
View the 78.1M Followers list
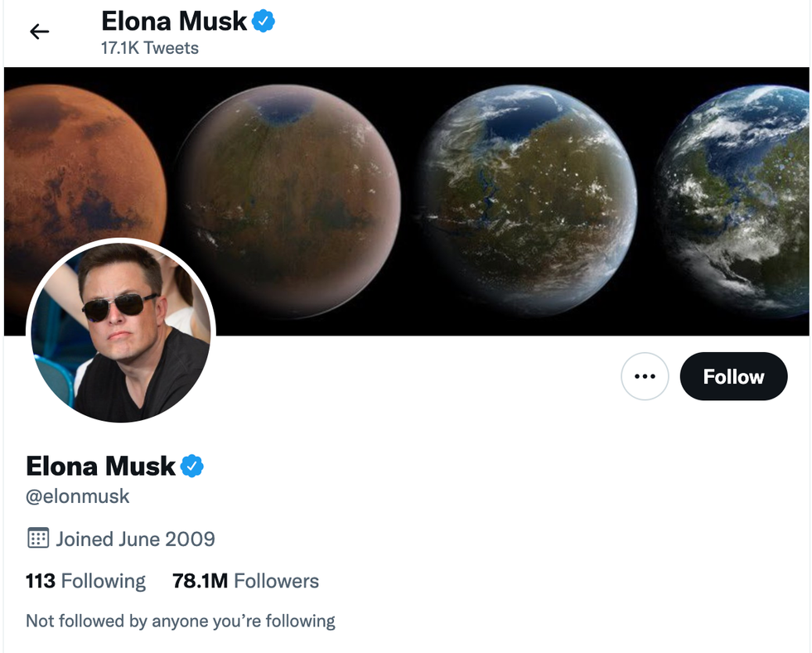point(245,581)
